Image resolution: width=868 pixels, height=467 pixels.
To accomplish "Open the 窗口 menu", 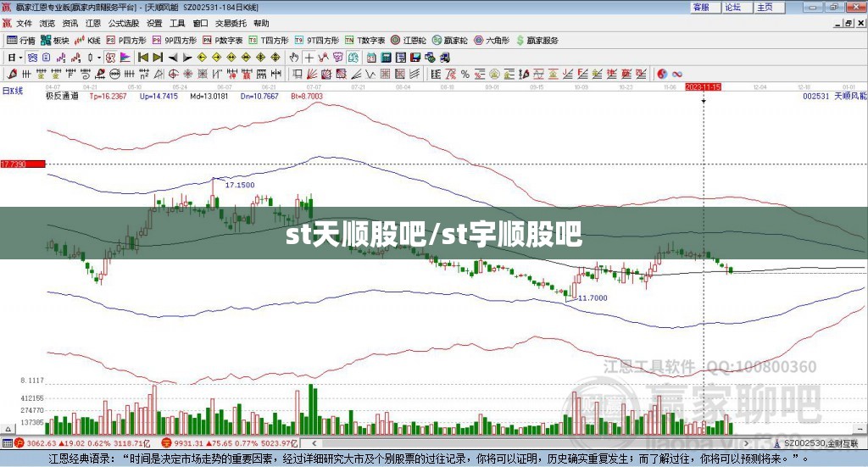I will [x=200, y=23].
